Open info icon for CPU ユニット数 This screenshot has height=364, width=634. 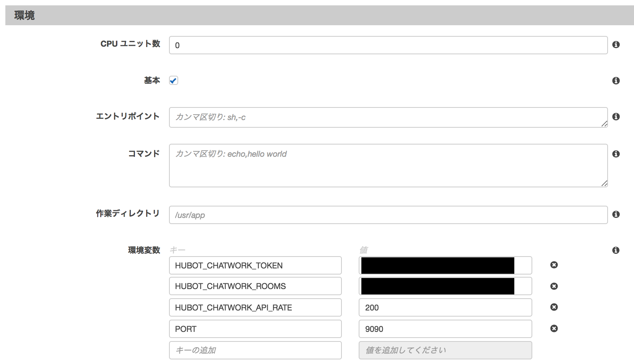[616, 45]
